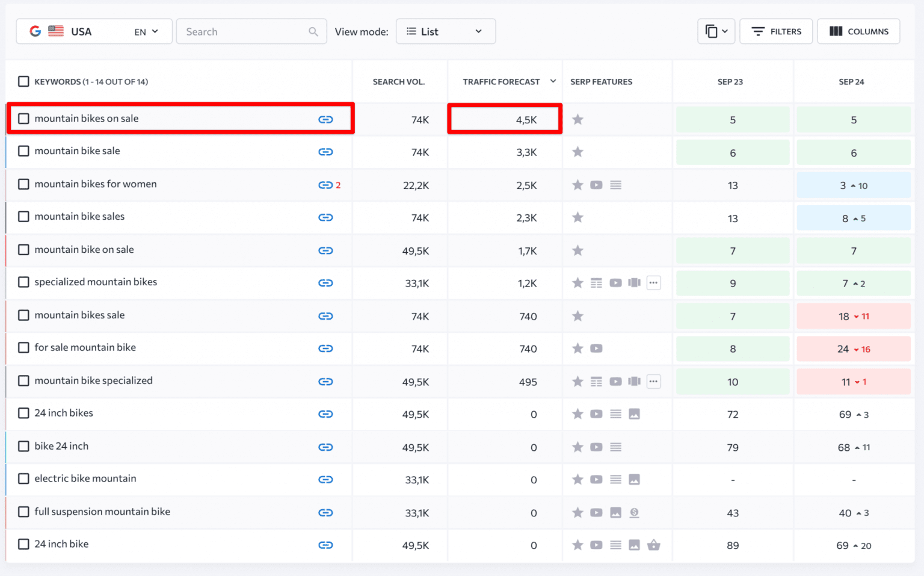Viewport: 924px width, 576px height.
Task: Click the star SERP feature icon for 'mountain bike sale'
Action: (577, 152)
